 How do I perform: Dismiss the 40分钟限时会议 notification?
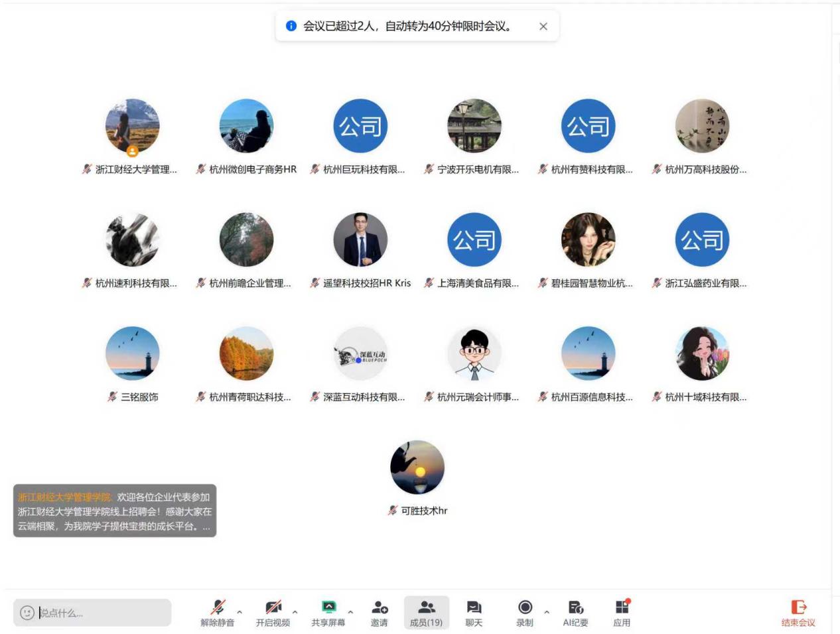[x=543, y=27]
